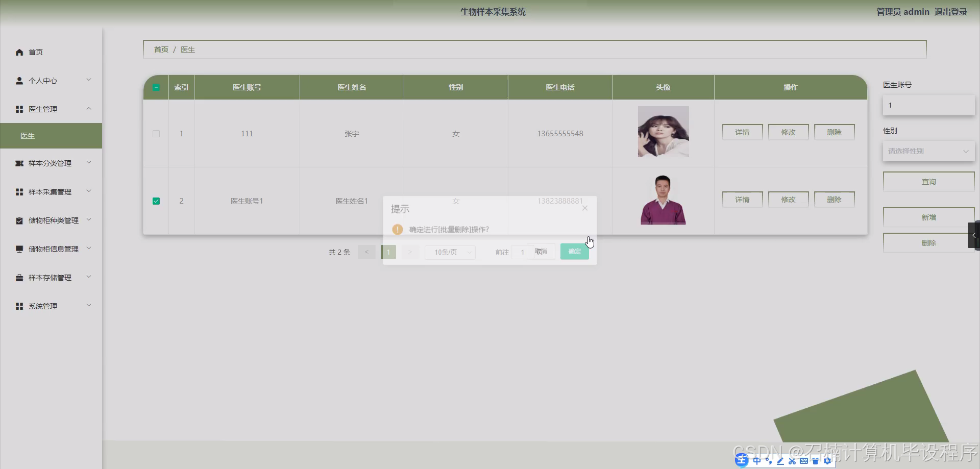Go to the next page arrow

click(409, 252)
